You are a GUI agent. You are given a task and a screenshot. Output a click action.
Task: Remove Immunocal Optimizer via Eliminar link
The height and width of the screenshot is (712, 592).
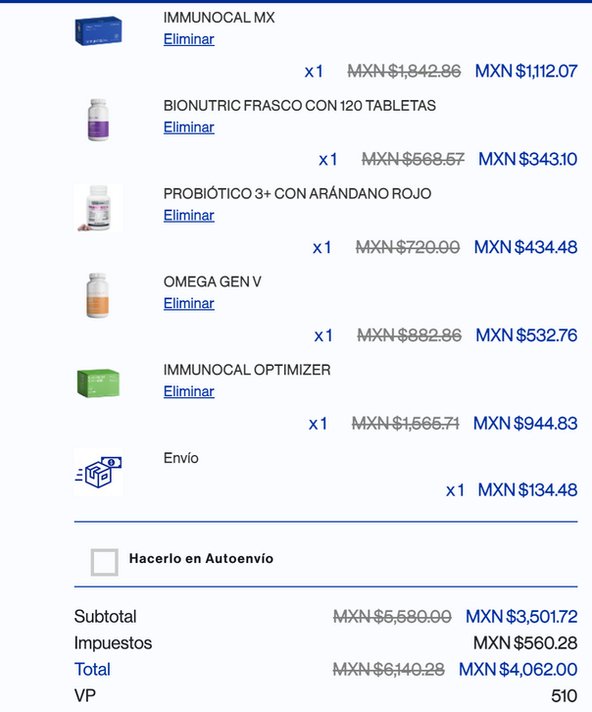point(189,391)
